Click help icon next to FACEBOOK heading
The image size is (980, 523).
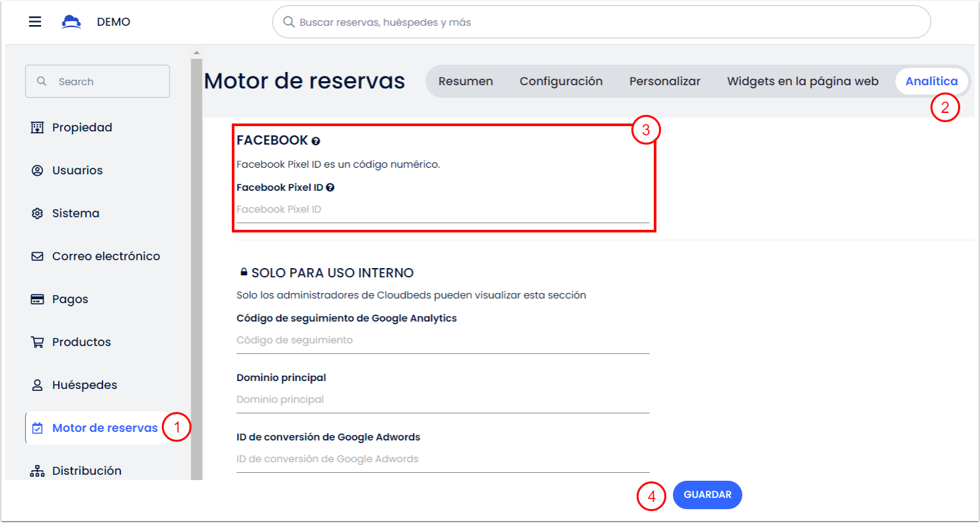click(x=316, y=141)
